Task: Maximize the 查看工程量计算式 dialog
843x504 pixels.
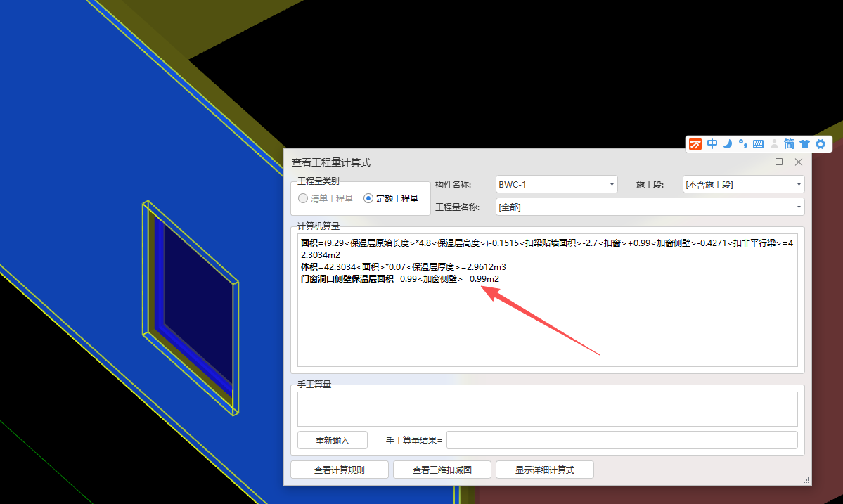Action: click(778, 162)
